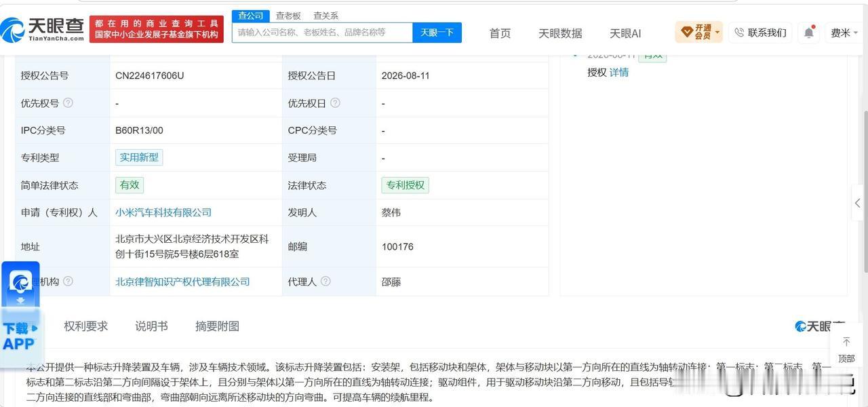Select the agent name 邵藤
Screen dimensions: 868x407
point(391,282)
